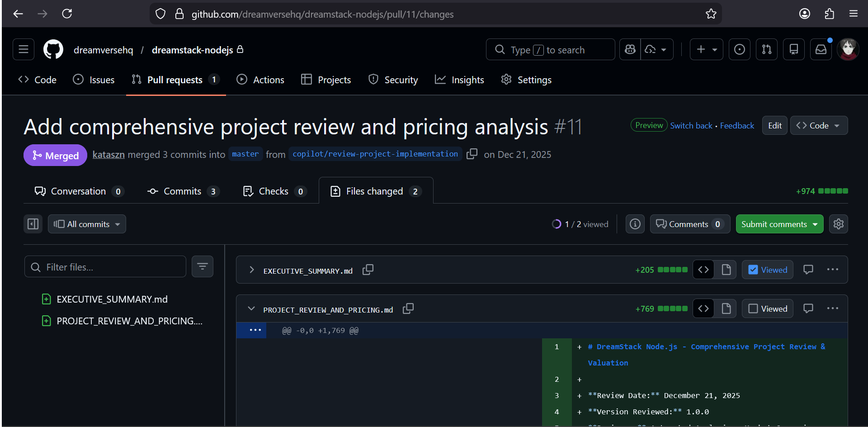Expand the EXECUTIVE_SUMMARY.md diff

[x=252, y=270]
